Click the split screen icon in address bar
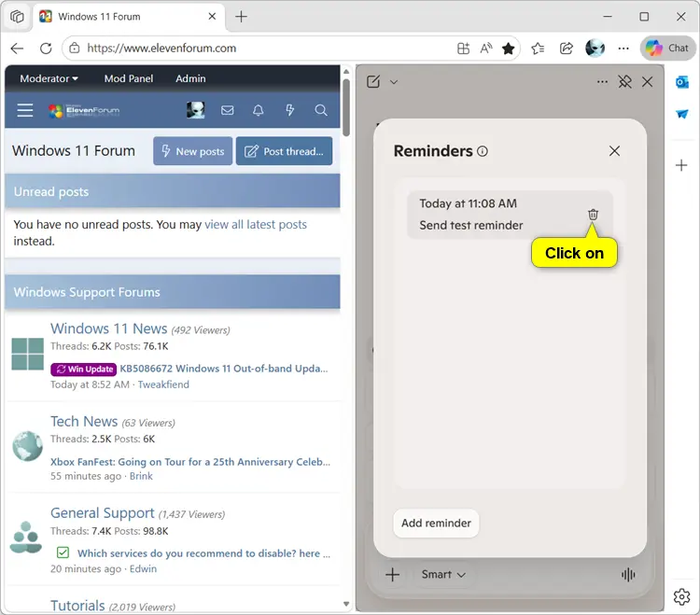 pos(463,49)
